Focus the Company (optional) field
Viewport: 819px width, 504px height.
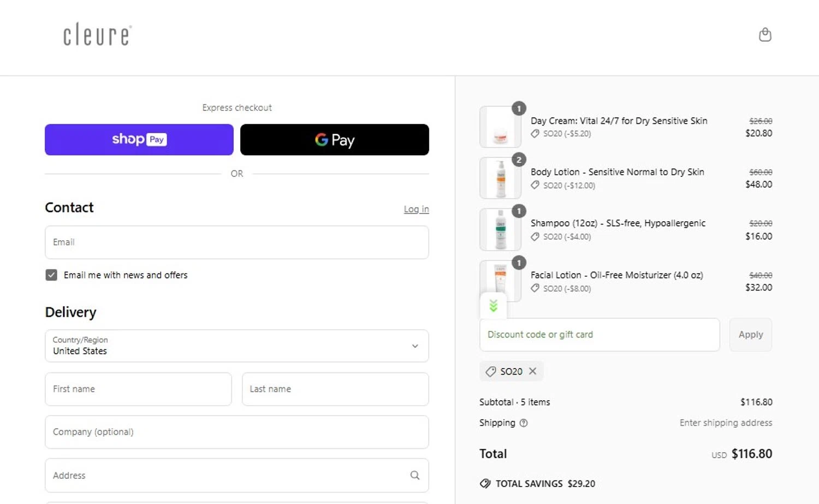[x=237, y=432]
